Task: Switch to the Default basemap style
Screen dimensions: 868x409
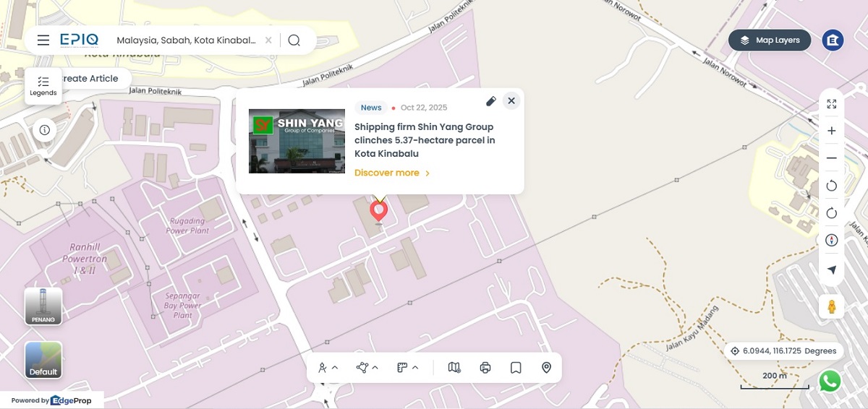Action: click(43, 360)
